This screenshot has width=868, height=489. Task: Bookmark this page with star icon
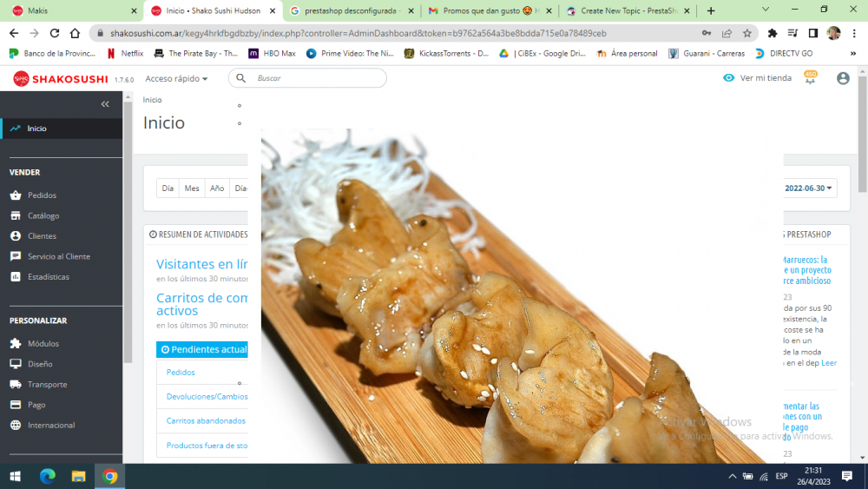(747, 33)
